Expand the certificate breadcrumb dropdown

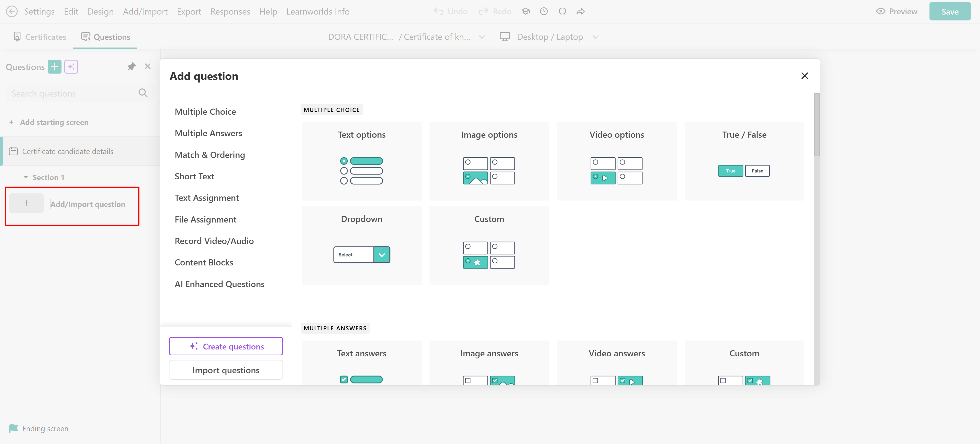[x=482, y=37]
